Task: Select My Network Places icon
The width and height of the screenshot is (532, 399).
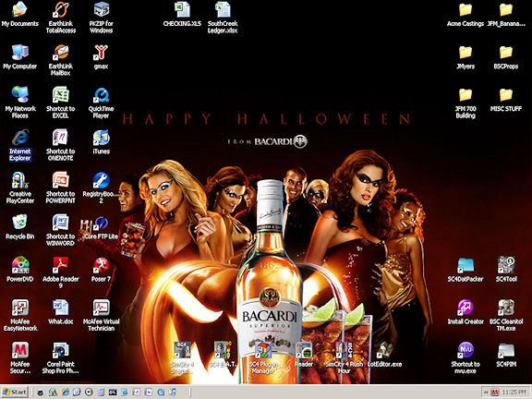Action: click(19, 103)
